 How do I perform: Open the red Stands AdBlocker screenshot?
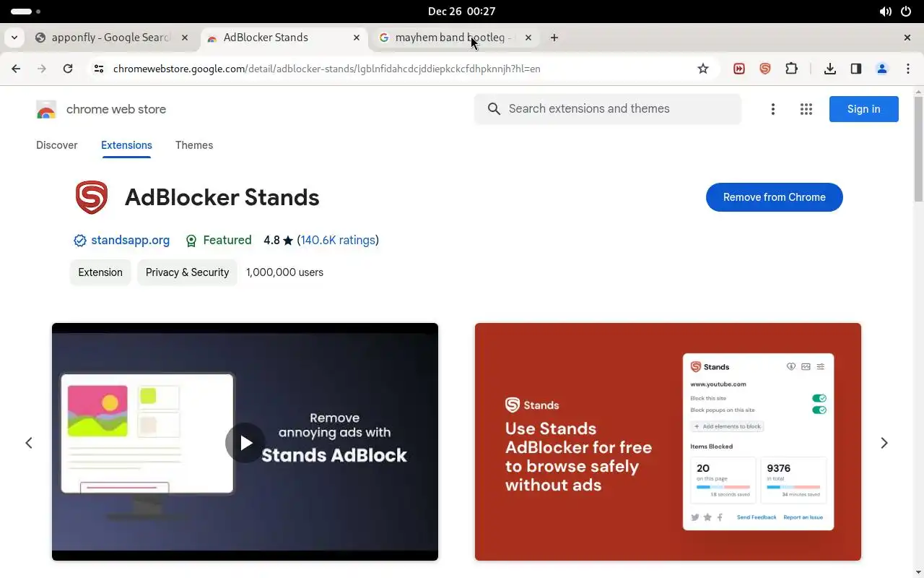click(668, 441)
